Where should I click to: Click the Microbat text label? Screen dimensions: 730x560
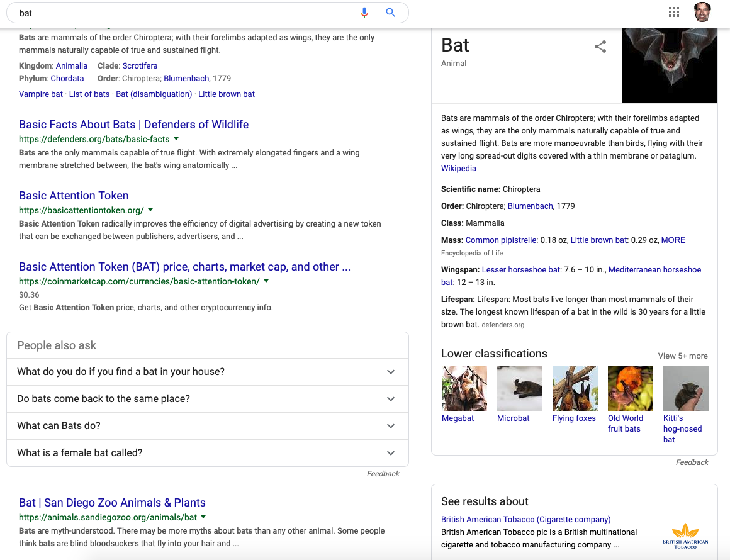(513, 418)
